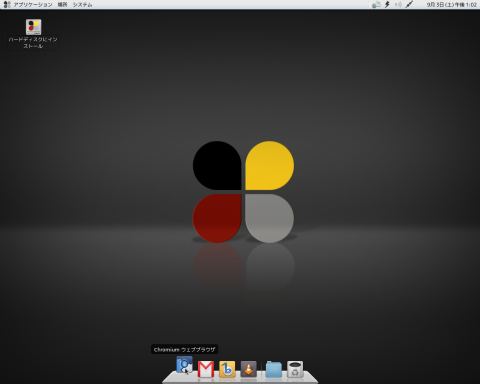Select the ハードディスクにインストール desktop icon
The height and width of the screenshot is (384, 480).
click(33, 27)
